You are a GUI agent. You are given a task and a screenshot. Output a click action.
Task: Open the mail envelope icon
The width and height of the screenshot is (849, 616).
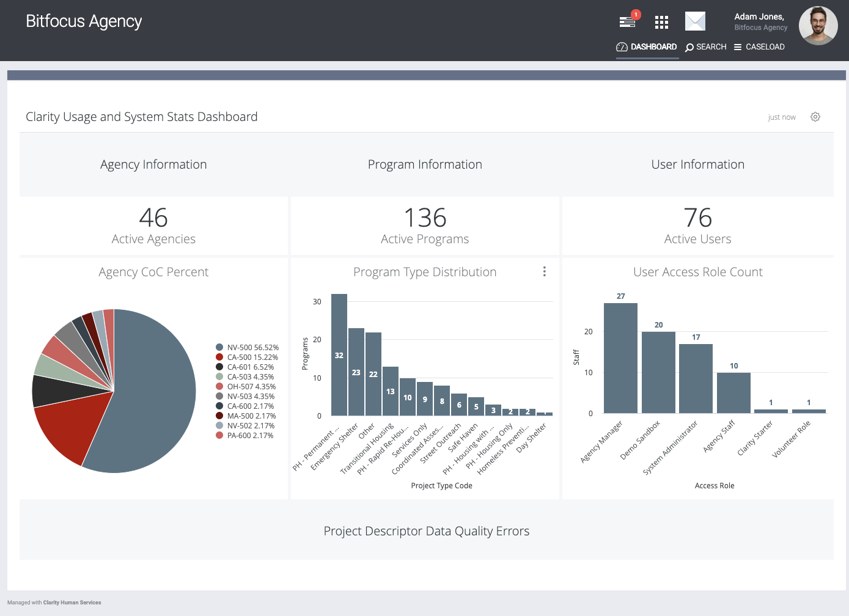[695, 21]
